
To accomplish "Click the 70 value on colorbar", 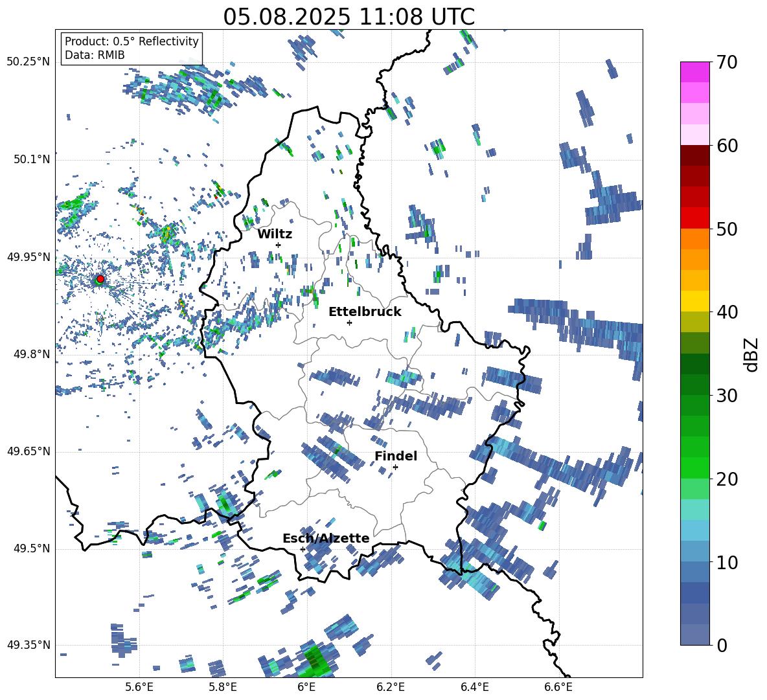I will (x=727, y=62).
